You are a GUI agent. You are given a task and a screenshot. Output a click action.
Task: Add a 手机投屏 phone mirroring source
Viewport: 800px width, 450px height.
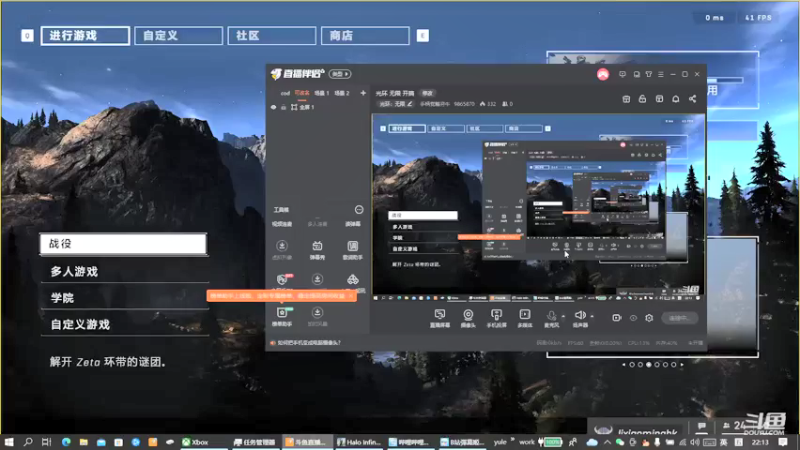pyautogui.click(x=496, y=318)
